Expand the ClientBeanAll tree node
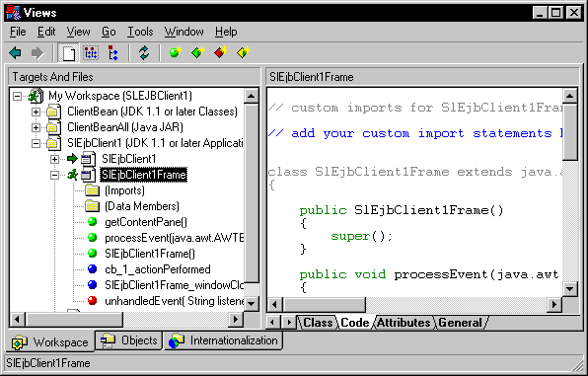Viewport: 588px width, 376px height. click(x=36, y=127)
